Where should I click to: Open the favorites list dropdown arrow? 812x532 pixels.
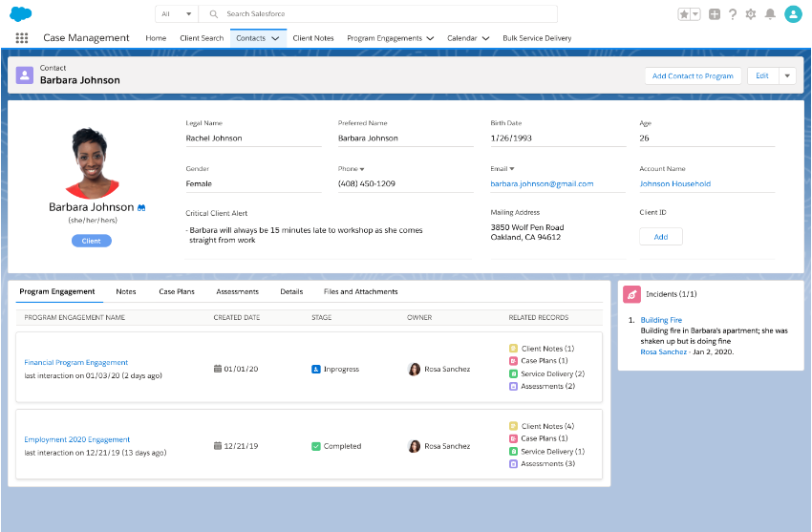click(695, 14)
